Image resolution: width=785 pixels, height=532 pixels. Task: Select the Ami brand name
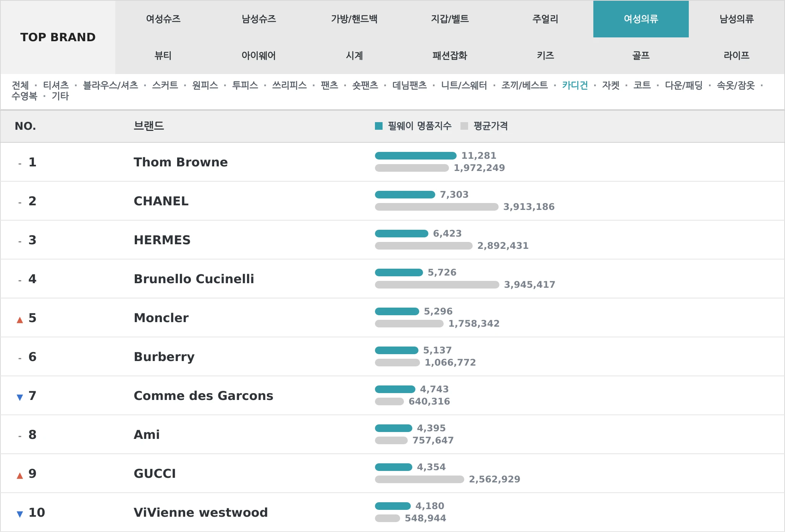coord(147,435)
